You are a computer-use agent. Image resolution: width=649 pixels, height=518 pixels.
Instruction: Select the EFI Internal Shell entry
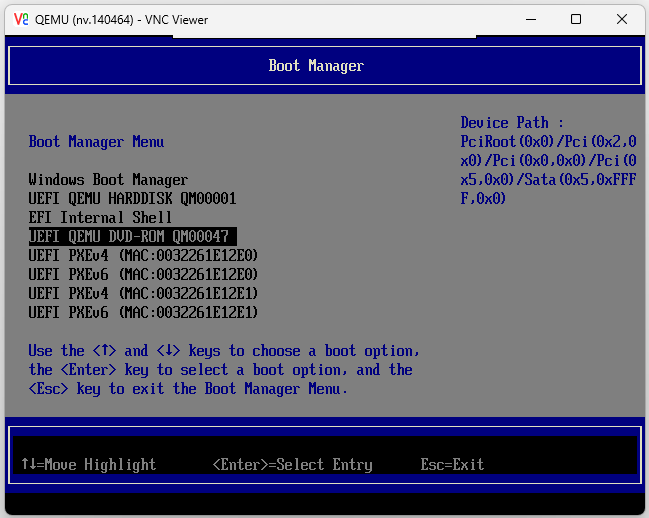(100, 218)
